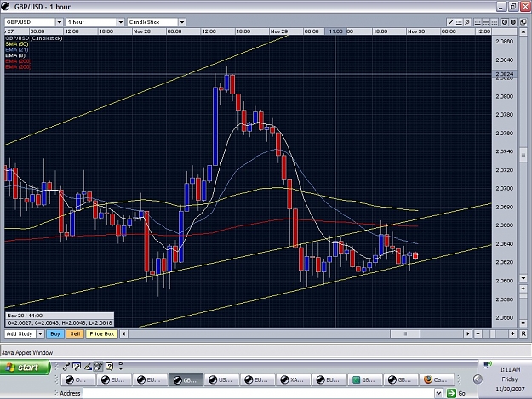Click the first quick launch tool icon

[66, 367]
